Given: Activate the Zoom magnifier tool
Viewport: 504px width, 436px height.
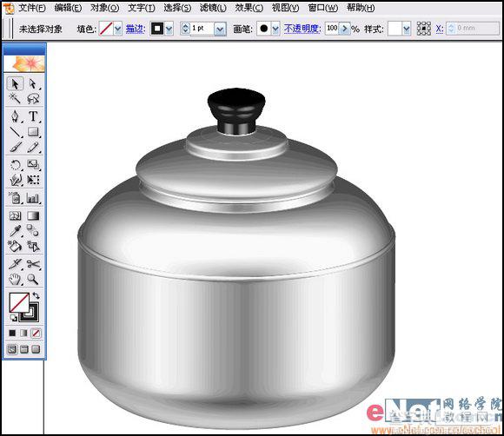Looking at the screenshot, I should tap(33, 279).
